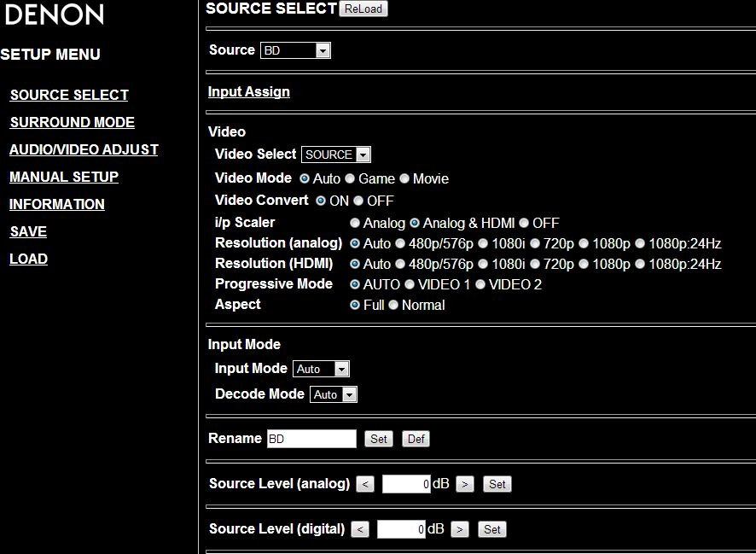Open the Source dropdown showing BD
This screenshot has height=554, width=756.
(295, 50)
